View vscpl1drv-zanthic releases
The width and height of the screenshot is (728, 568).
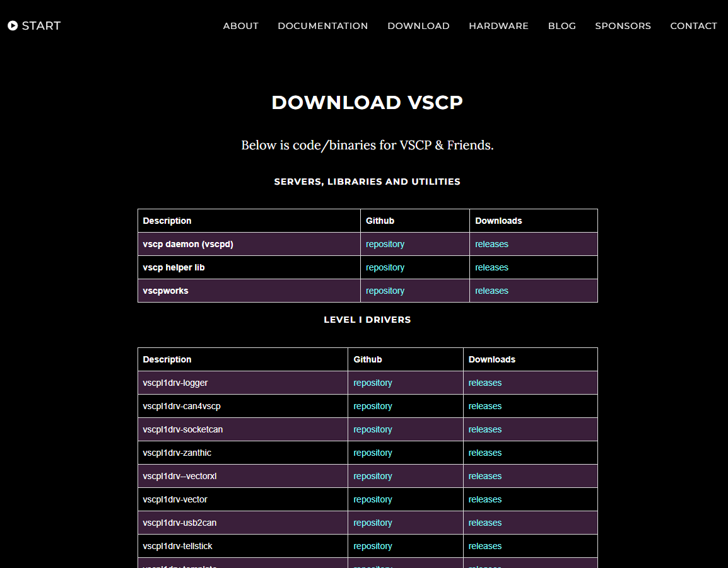coord(484,453)
